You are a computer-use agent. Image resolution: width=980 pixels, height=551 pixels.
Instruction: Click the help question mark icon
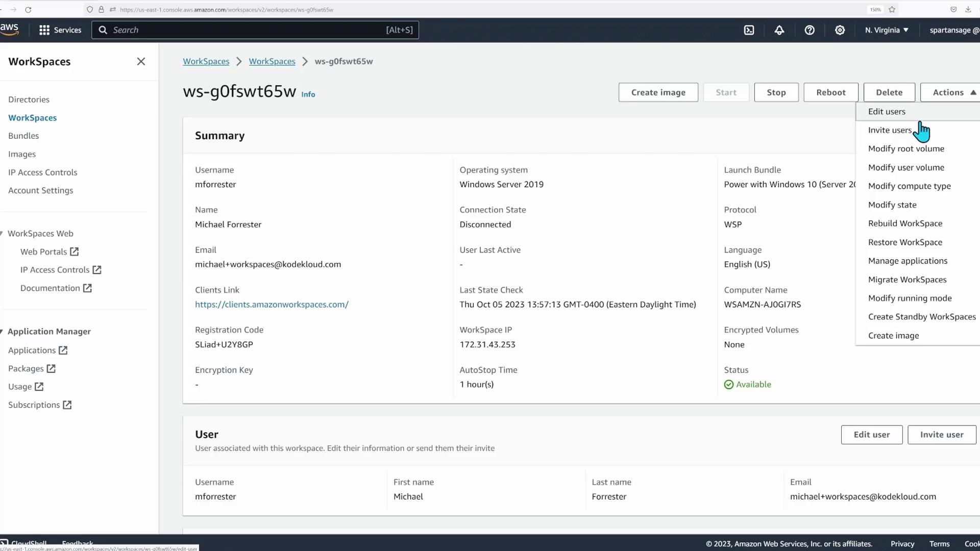pos(810,30)
